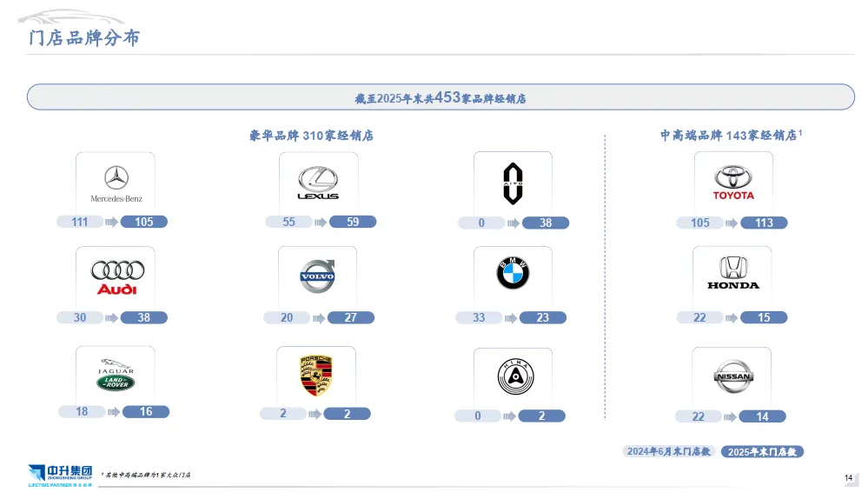Click the Zhongsheng Group logo in footer
The height and width of the screenshot is (499, 868).
[60, 476]
